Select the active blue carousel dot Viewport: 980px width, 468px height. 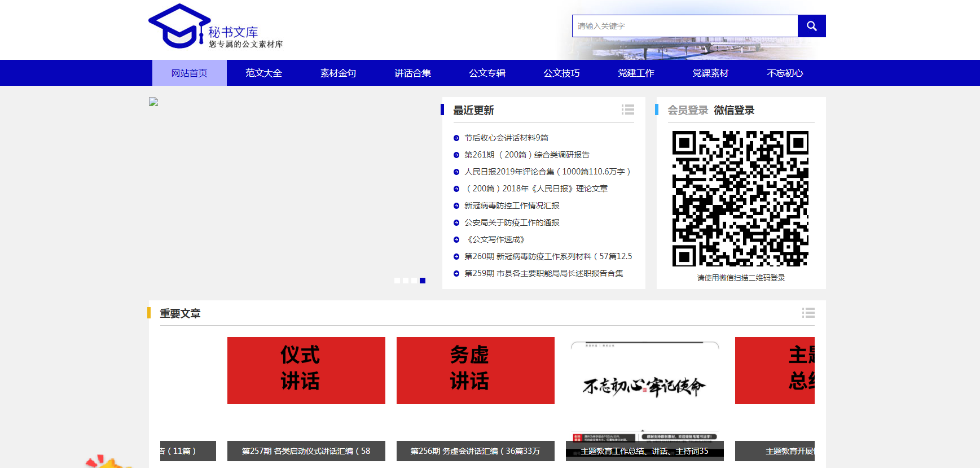click(x=423, y=281)
